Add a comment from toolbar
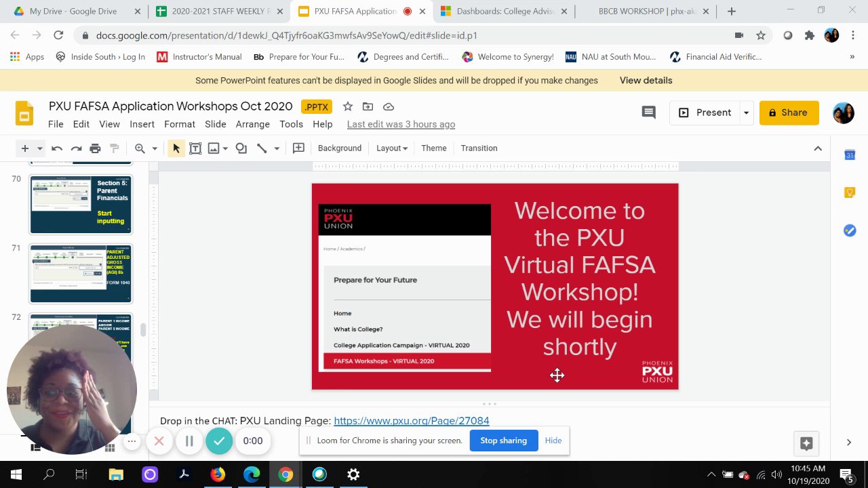Screen dimensions: 868x488 [x=298, y=148]
